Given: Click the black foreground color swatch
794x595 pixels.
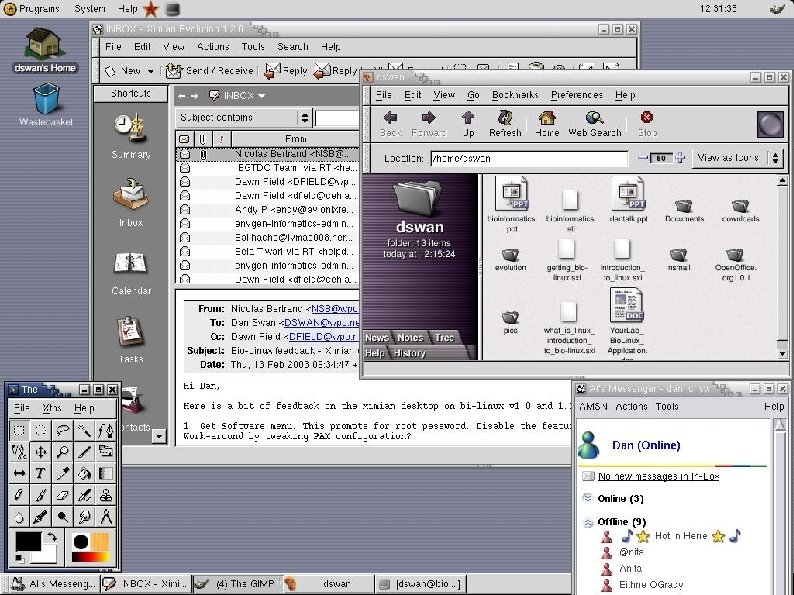Looking at the screenshot, I should pos(28,541).
